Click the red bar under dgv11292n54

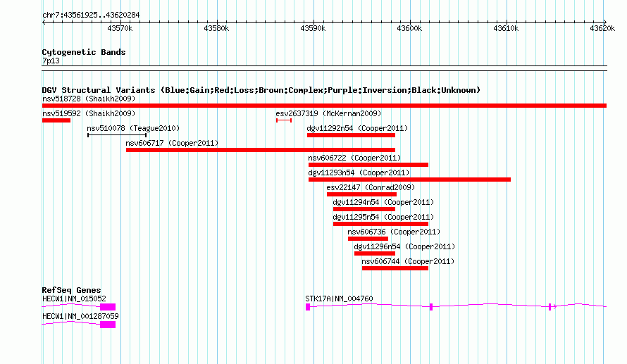pos(351,135)
